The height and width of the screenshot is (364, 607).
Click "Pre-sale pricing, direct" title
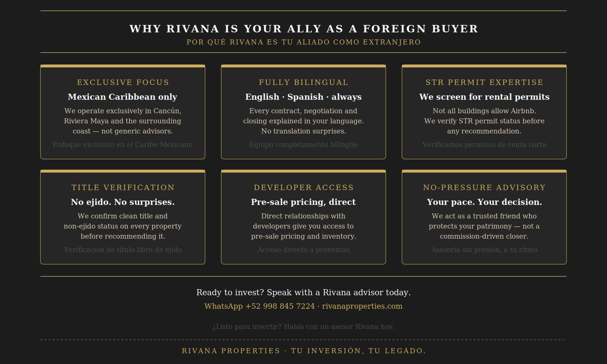click(x=303, y=202)
